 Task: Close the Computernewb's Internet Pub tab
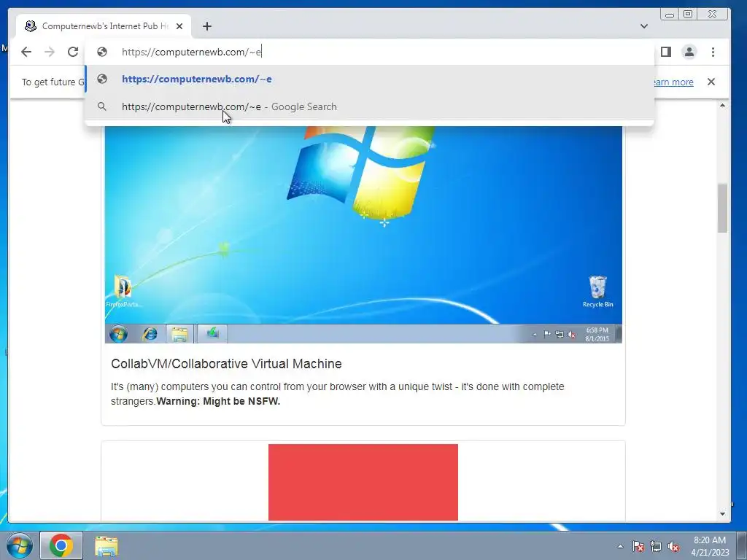click(x=179, y=26)
